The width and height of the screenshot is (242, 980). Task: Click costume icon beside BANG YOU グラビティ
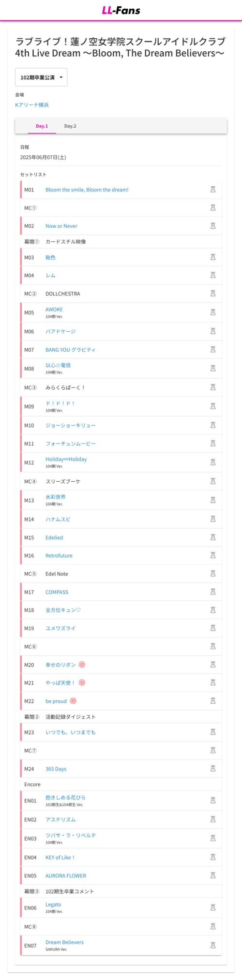pyautogui.click(x=213, y=350)
